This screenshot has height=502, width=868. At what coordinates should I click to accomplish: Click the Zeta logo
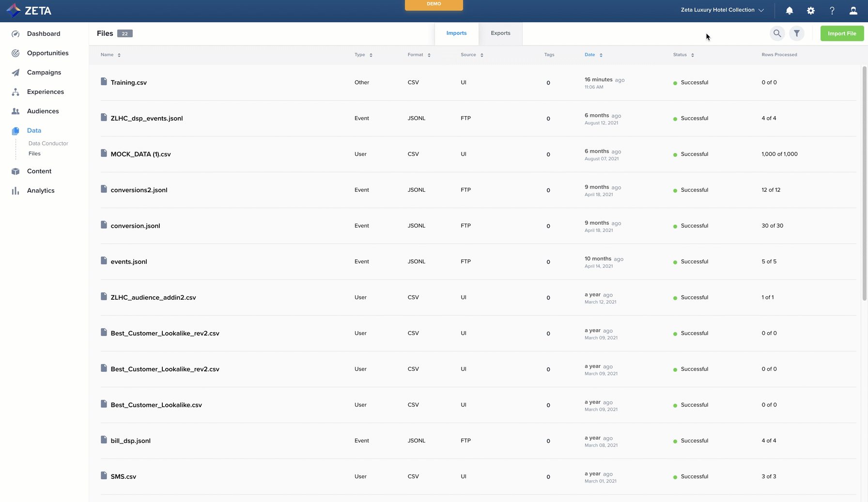29,10
